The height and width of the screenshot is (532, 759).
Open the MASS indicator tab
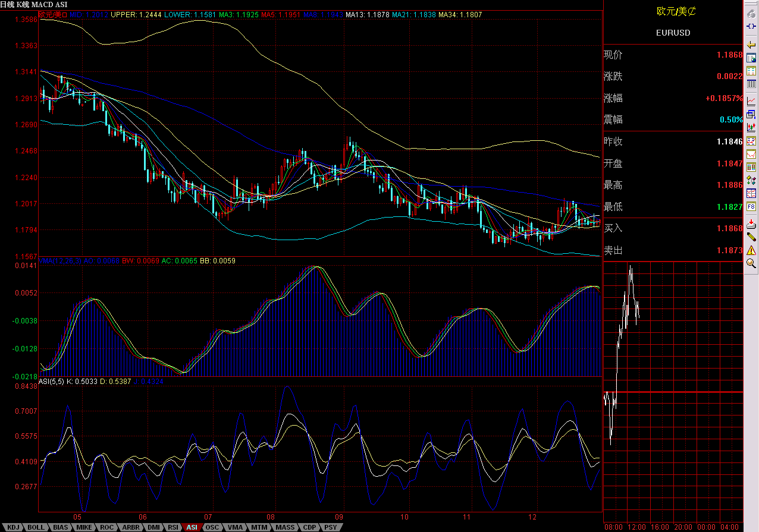tap(285, 527)
